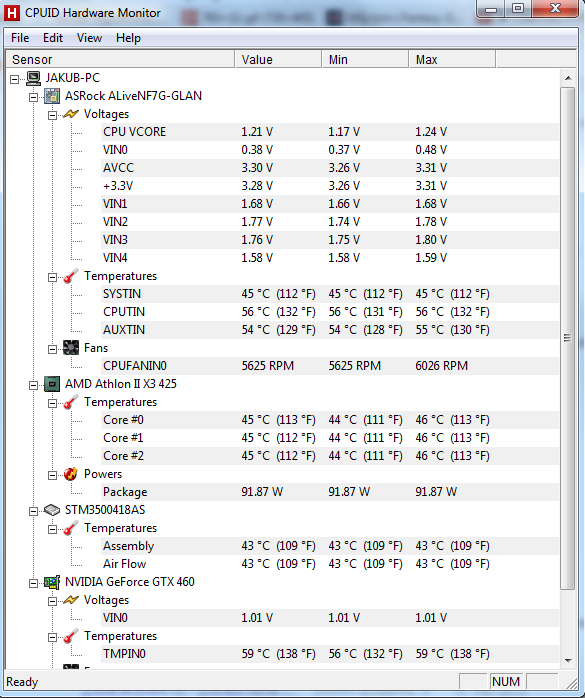Collapse the motherboard Temperatures group
This screenshot has height=698, width=585.
pyautogui.click(x=53, y=277)
